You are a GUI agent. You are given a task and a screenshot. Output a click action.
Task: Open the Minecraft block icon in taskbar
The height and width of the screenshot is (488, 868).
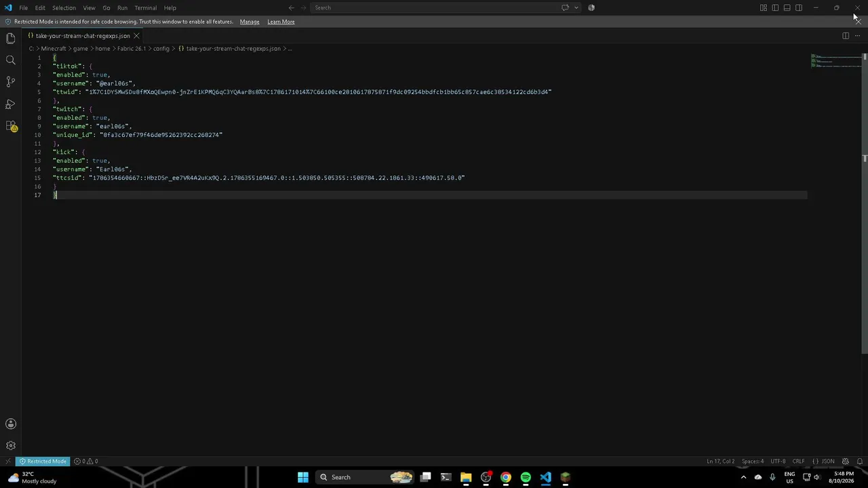click(x=566, y=477)
